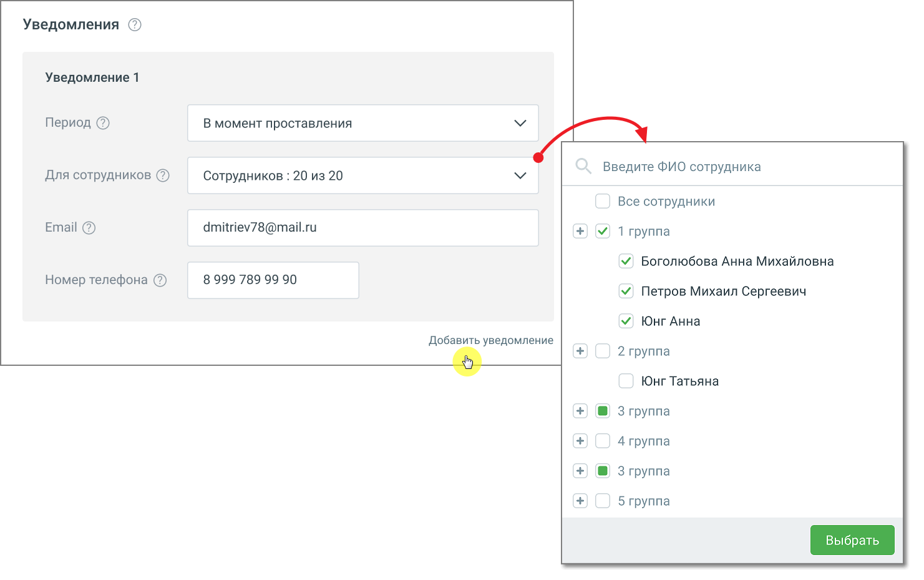Viewport: 924px width, 580px height.
Task: Click the magnifier icon in the employee search
Action: (x=583, y=166)
